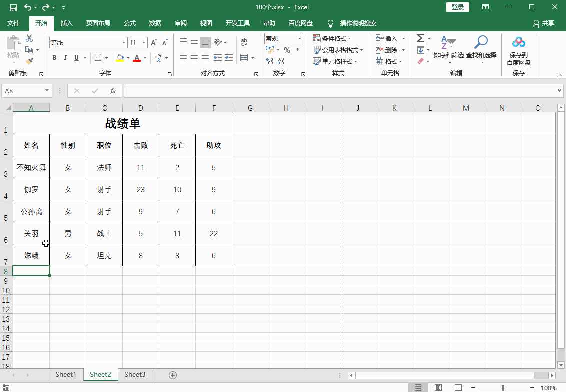Open the Name Box dropdown
The width and height of the screenshot is (566, 392).
coord(47,91)
